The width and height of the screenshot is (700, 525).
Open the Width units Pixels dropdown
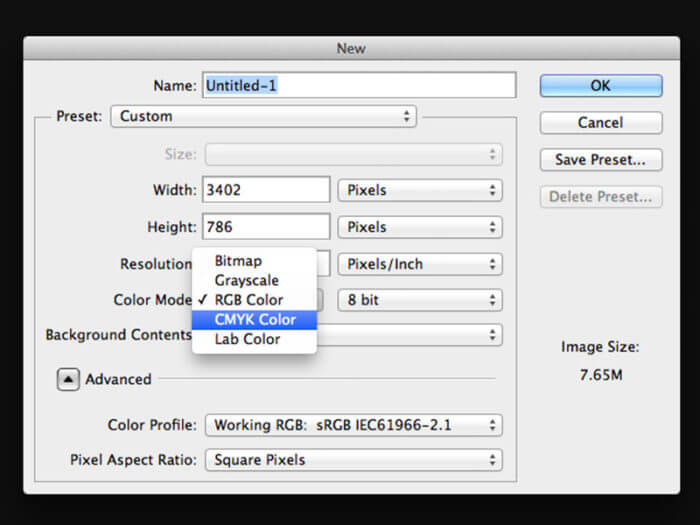[x=420, y=190]
